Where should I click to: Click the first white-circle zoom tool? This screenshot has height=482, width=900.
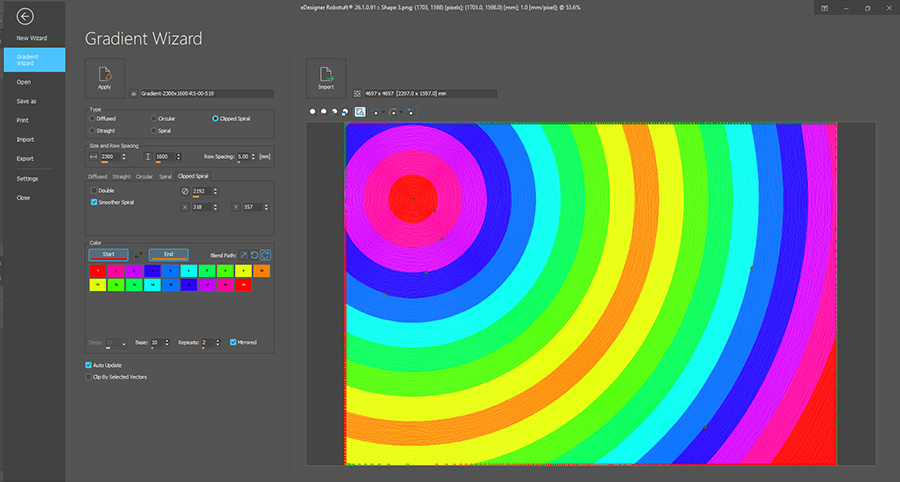(x=313, y=112)
